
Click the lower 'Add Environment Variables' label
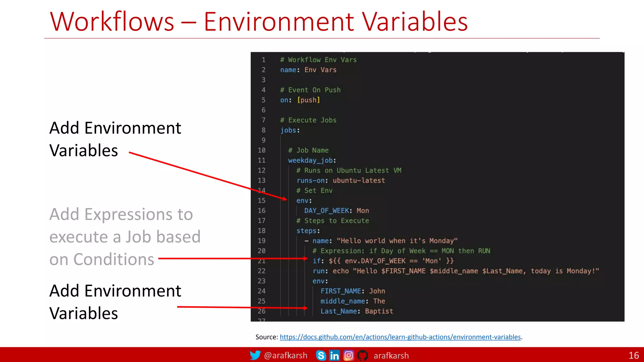tap(115, 302)
